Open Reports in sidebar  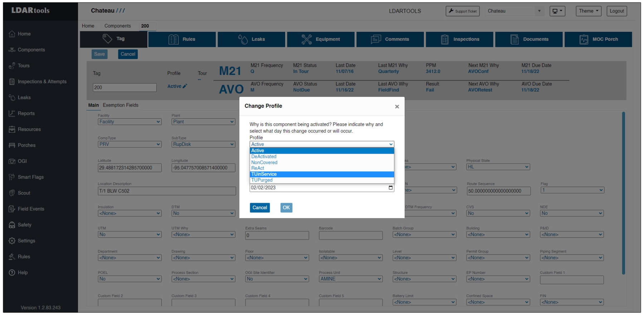pyautogui.click(x=22, y=113)
